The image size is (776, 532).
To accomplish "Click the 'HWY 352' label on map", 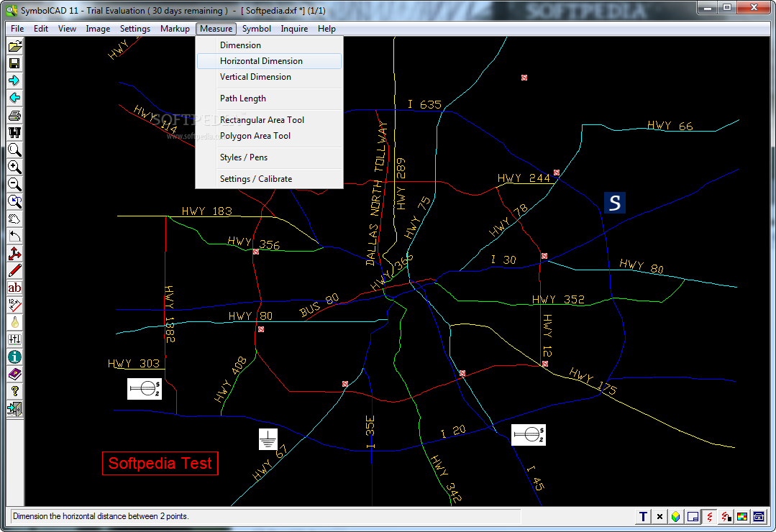I will (558, 299).
